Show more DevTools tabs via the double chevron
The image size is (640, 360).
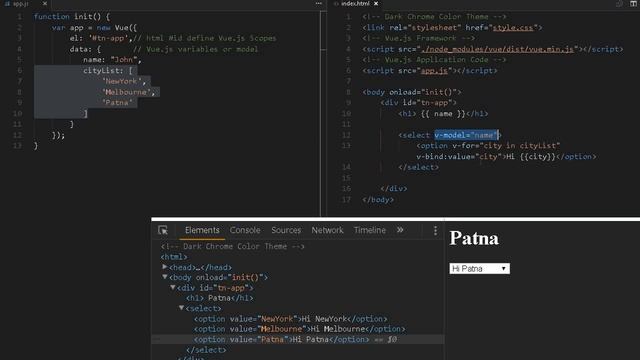pos(400,230)
